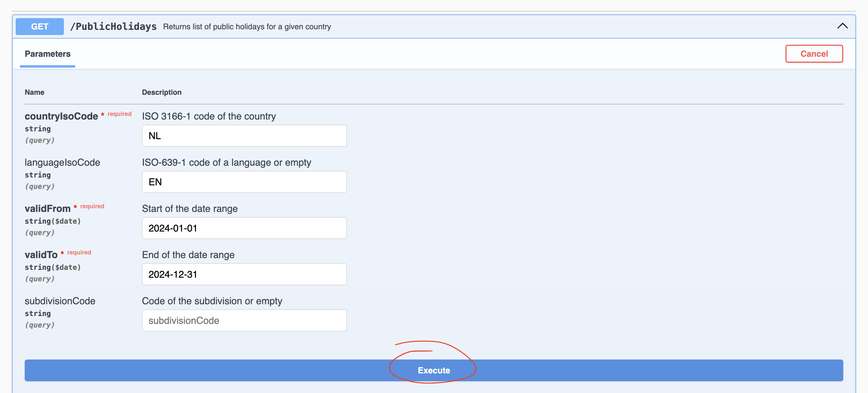Focus the validFrom date field
The width and height of the screenshot is (868, 393).
pyautogui.click(x=244, y=228)
